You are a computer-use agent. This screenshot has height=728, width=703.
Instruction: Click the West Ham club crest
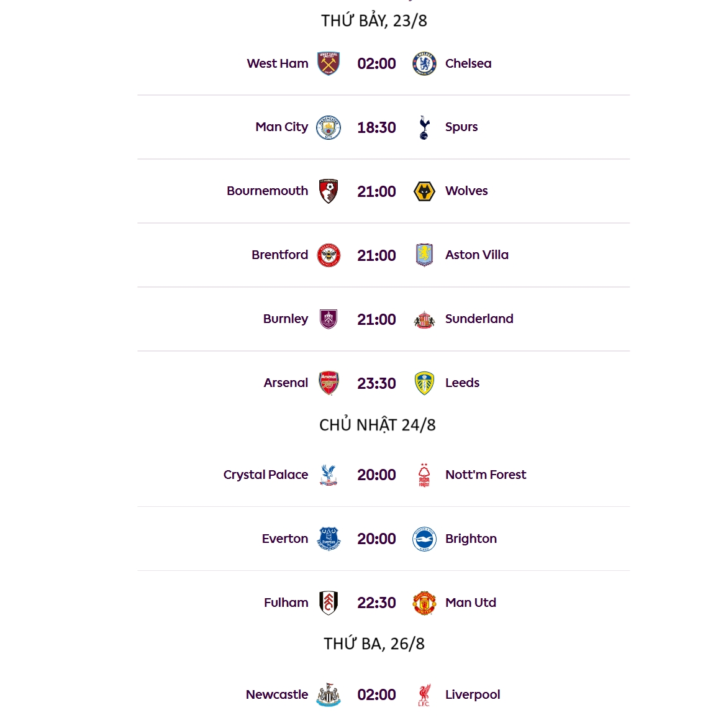[x=329, y=63]
